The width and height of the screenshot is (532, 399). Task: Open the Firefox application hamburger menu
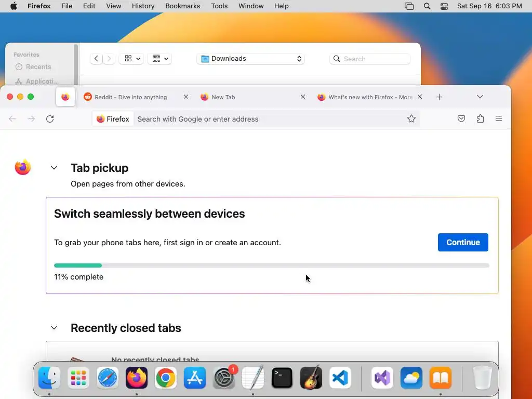[x=498, y=118]
